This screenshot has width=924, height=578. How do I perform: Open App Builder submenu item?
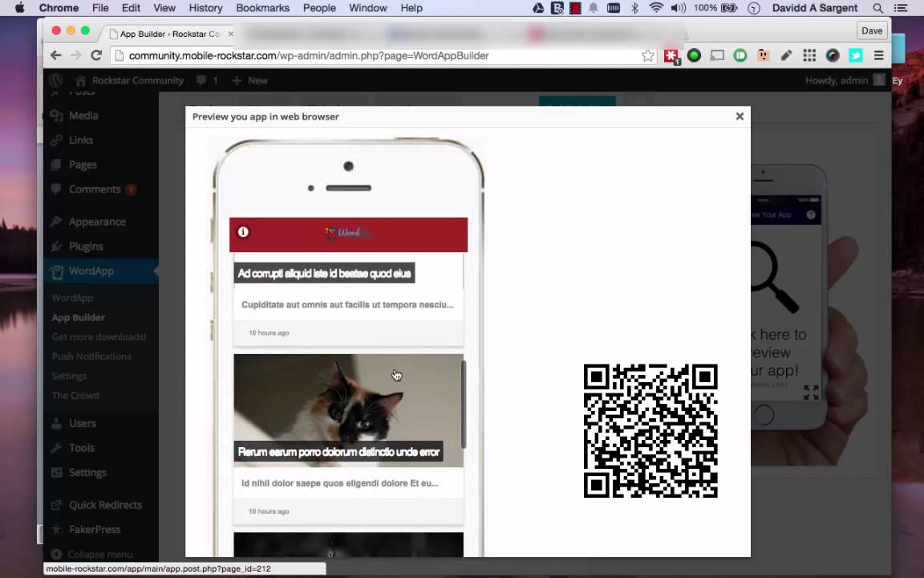pyautogui.click(x=79, y=317)
